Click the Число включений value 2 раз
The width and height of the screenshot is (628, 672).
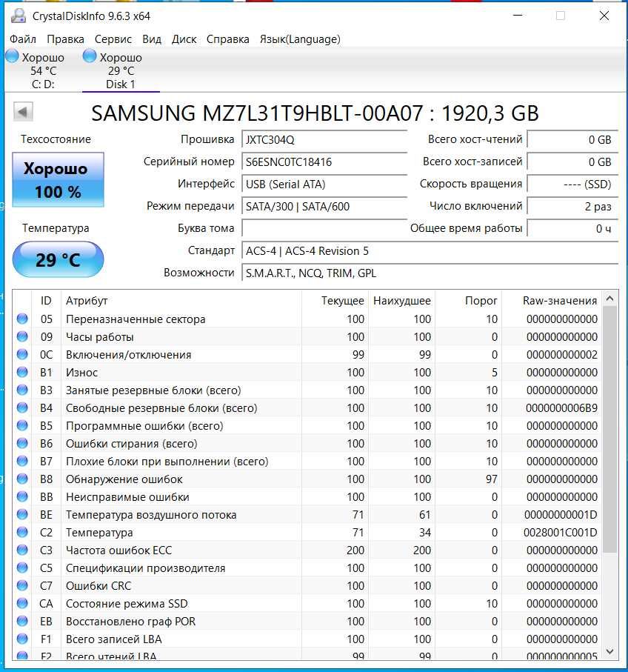tap(572, 207)
